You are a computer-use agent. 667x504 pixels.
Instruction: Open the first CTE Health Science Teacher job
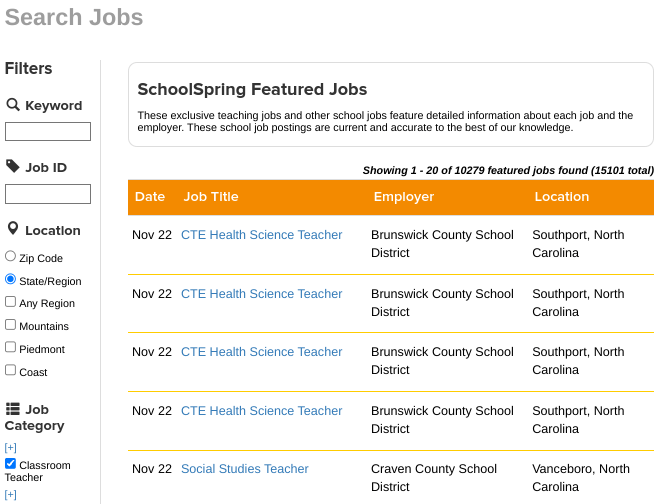click(x=261, y=235)
